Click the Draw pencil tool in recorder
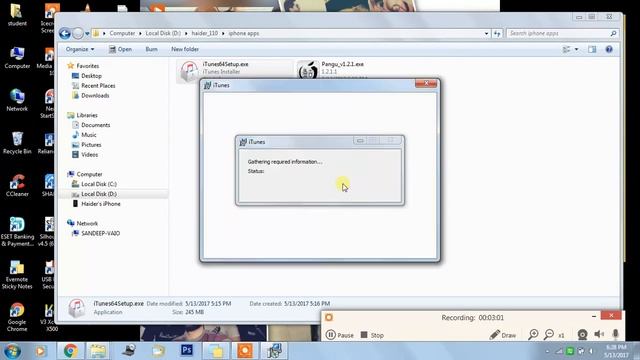Viewport: 640px width, 360px height. (503, 335)
